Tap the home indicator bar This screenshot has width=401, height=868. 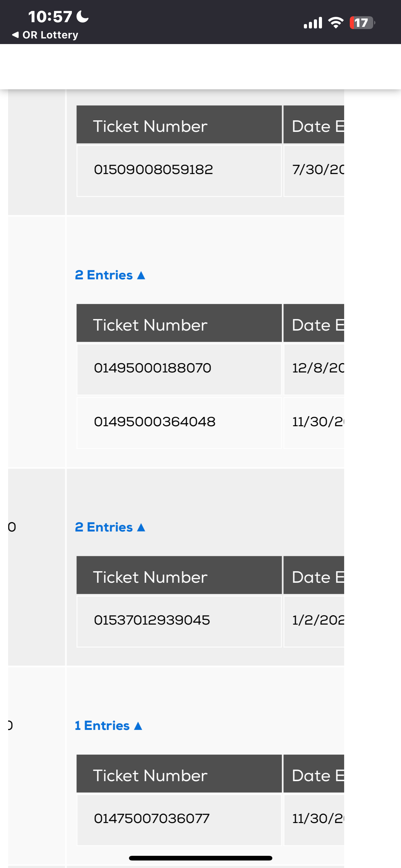tap(200, 858)
